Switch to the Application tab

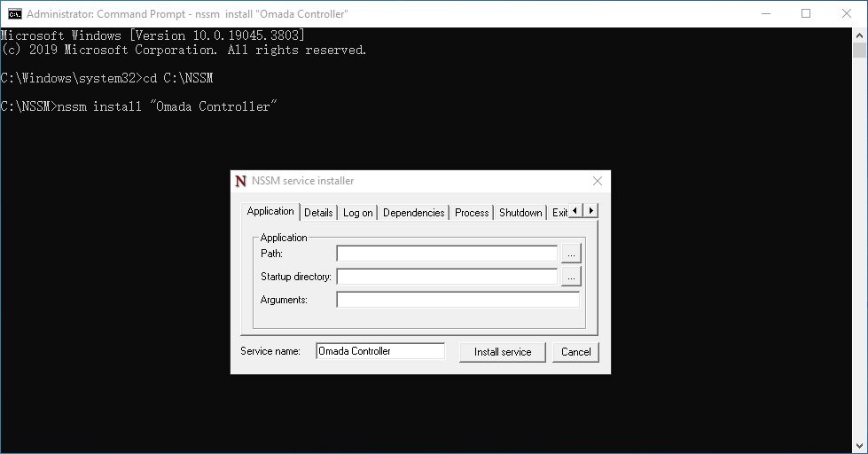coord(270,211)
